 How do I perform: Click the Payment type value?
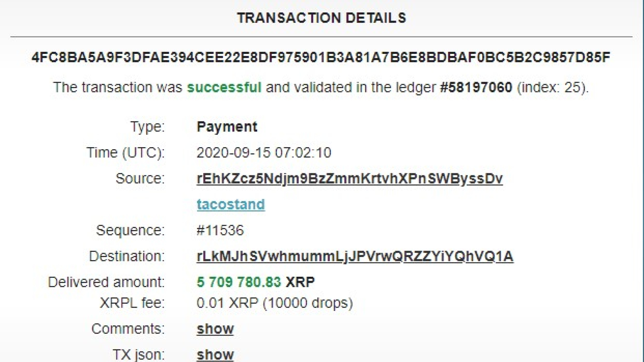(x=227, y=127)
